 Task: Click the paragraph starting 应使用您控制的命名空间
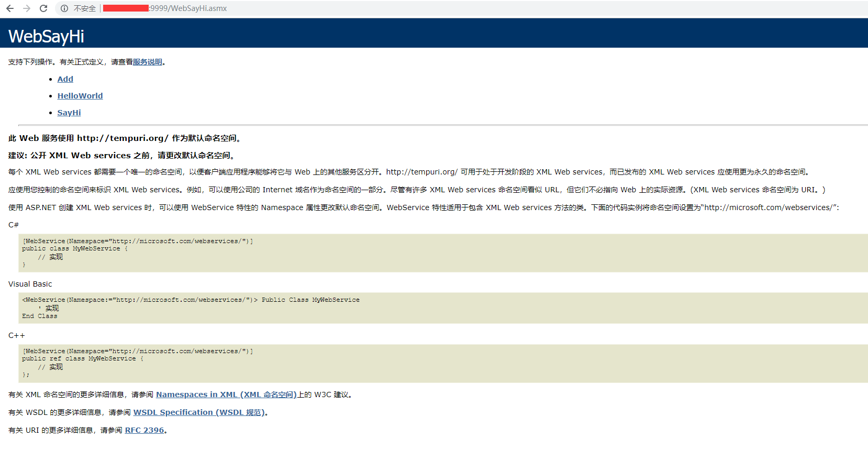pyautogui.click(x=417, y=190)
